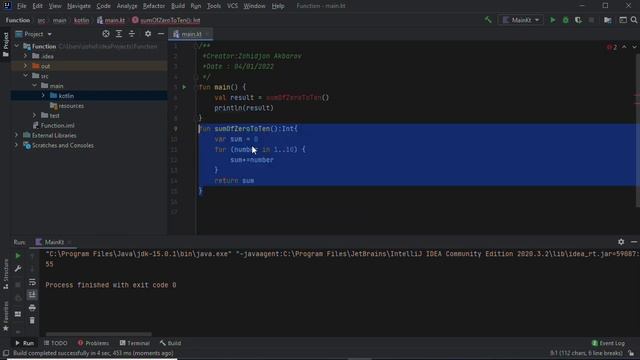Open the File menu

click(x=21, y=6)
